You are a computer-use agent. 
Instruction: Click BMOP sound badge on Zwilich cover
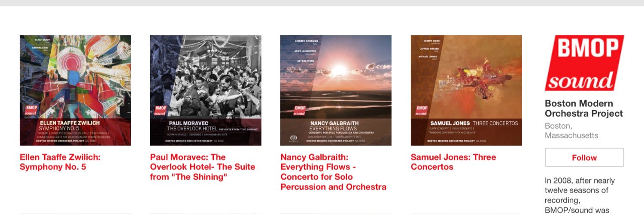pyautogui.click(x=31, y=110)
